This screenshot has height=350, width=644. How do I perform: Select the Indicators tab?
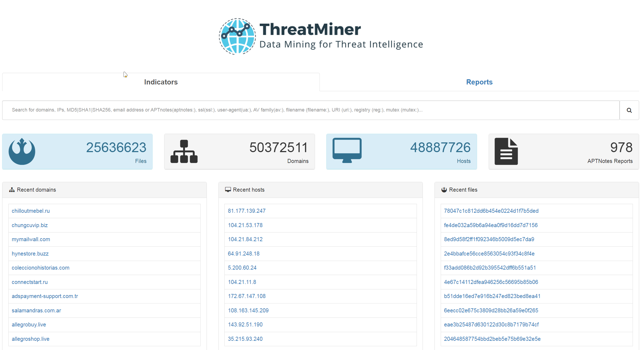click(161, 82)
